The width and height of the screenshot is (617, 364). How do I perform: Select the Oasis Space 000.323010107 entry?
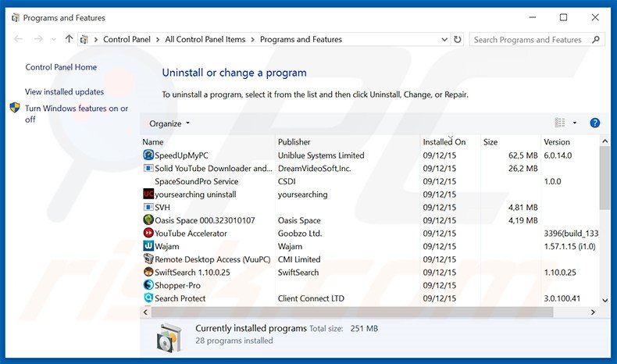(205, 220)
